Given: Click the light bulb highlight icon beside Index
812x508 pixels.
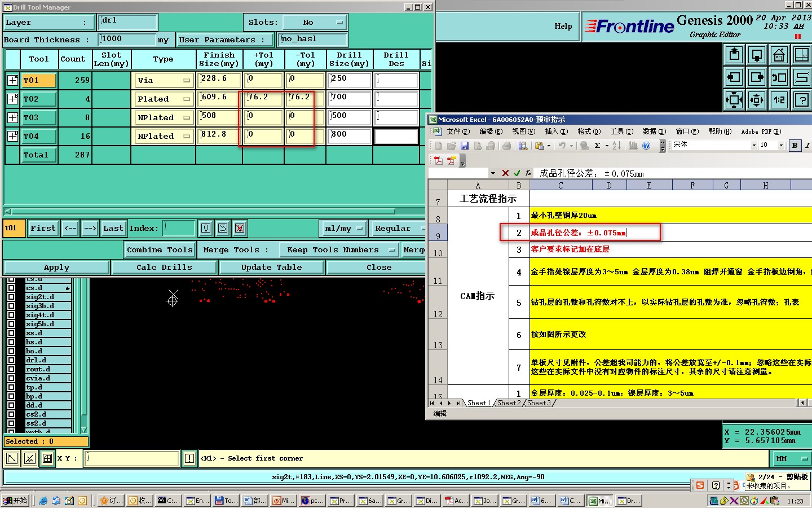Looking at the screenshot, I should pos(206,228).
